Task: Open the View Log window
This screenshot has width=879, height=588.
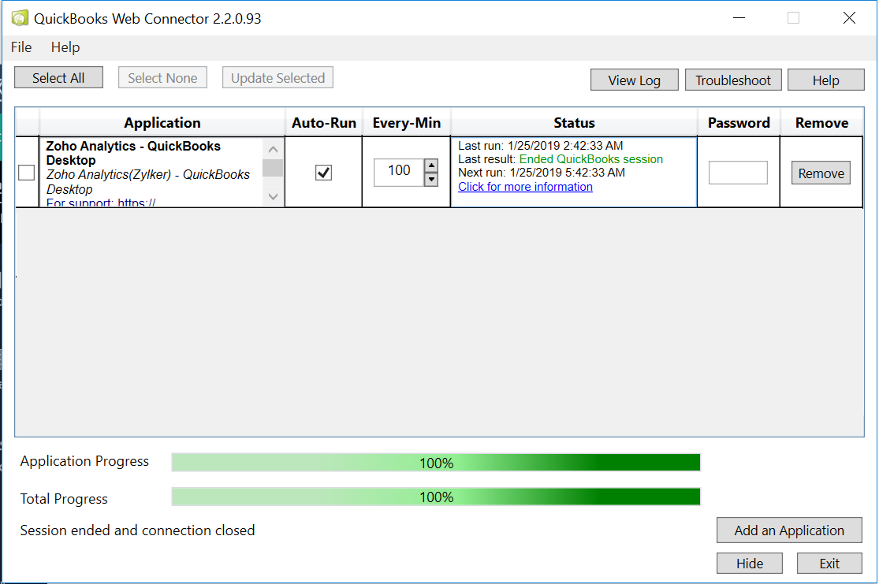Action: click(x=634, y=80)
